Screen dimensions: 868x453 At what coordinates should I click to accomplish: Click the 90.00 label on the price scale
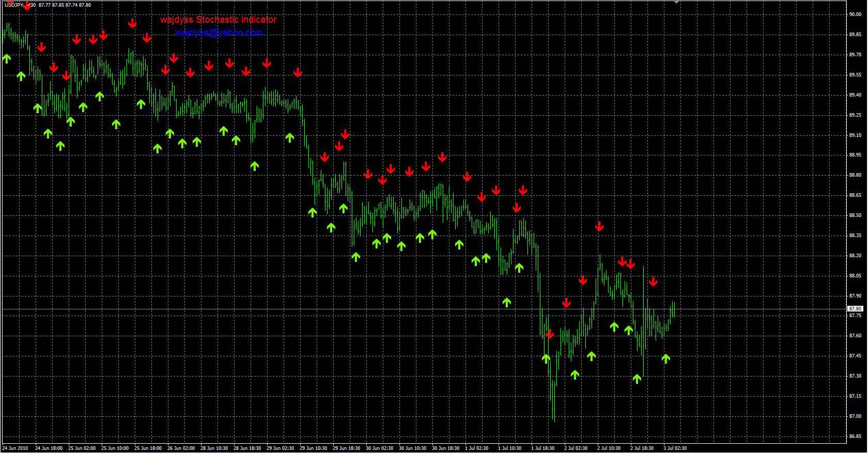coord(855,14)
